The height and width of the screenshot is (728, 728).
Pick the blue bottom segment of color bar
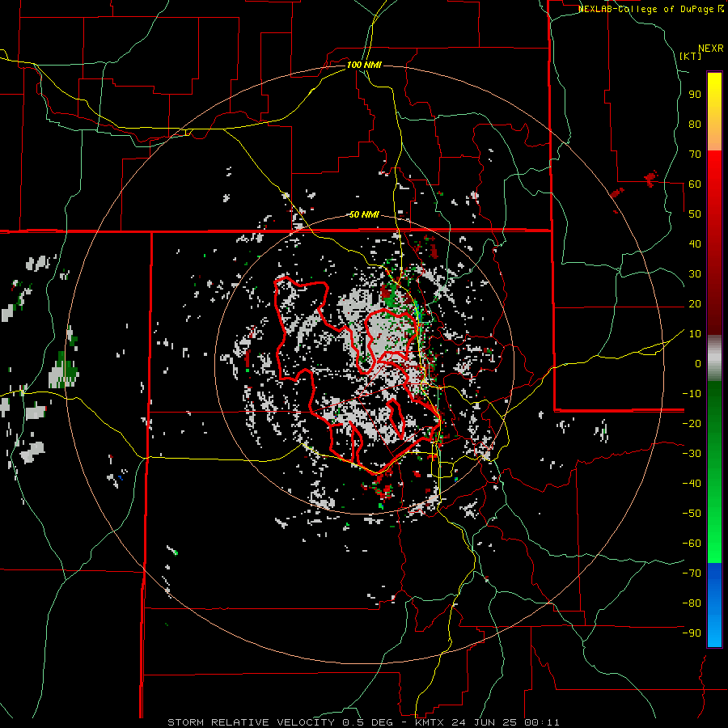tap(714, 605)
